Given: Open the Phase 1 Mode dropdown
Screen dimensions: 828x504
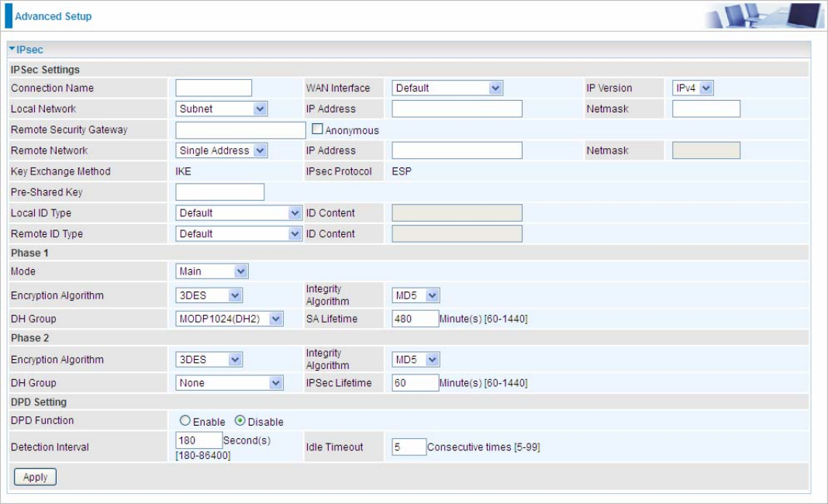Looking at the screenshot, I should (x=212, y=271).
